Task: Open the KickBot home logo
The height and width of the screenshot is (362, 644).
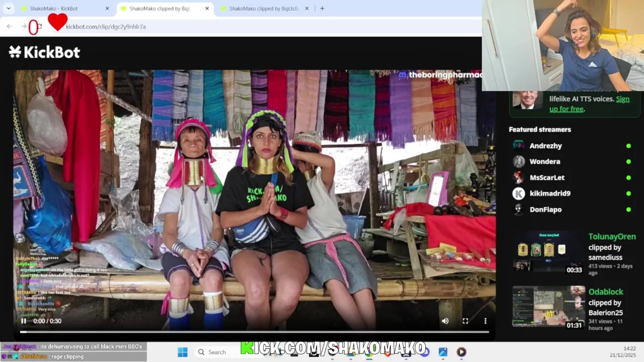Action: (x=44, y=52)
